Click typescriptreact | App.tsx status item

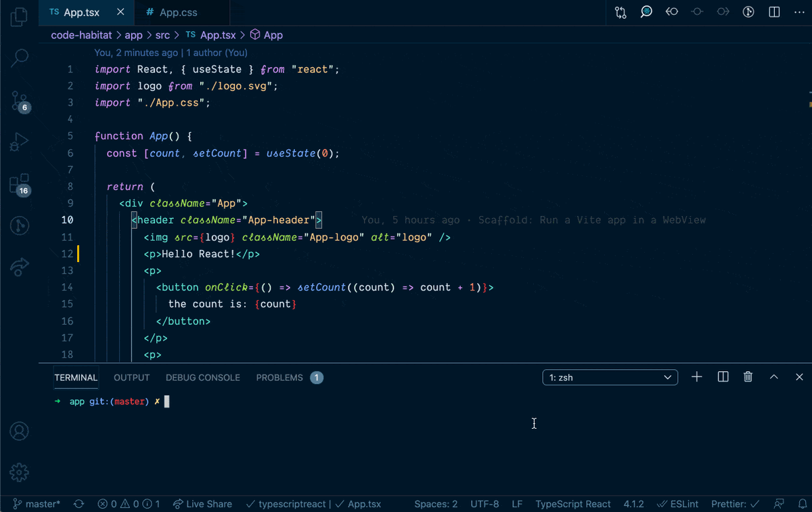point(313,504)
